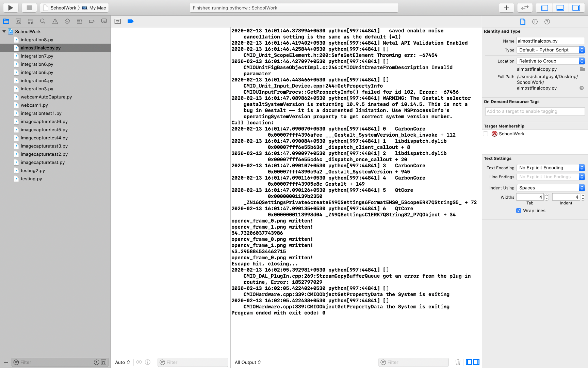Viewport: 588px width, 368px height.
Task: Reveal almostfinalcopy.py in Finder arrow
Action: click(582, 88)
